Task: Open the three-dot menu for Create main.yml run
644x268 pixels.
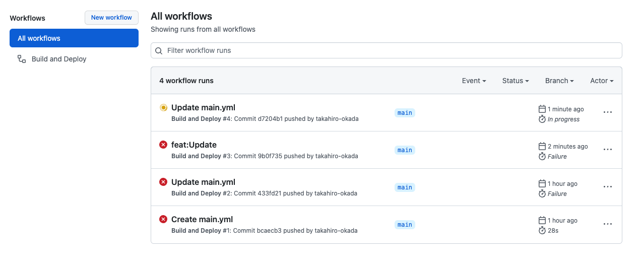Action: click(608, 224)
